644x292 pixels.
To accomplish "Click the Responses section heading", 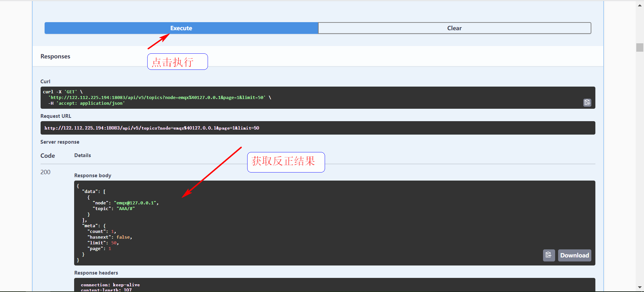I will click(55, 56).
